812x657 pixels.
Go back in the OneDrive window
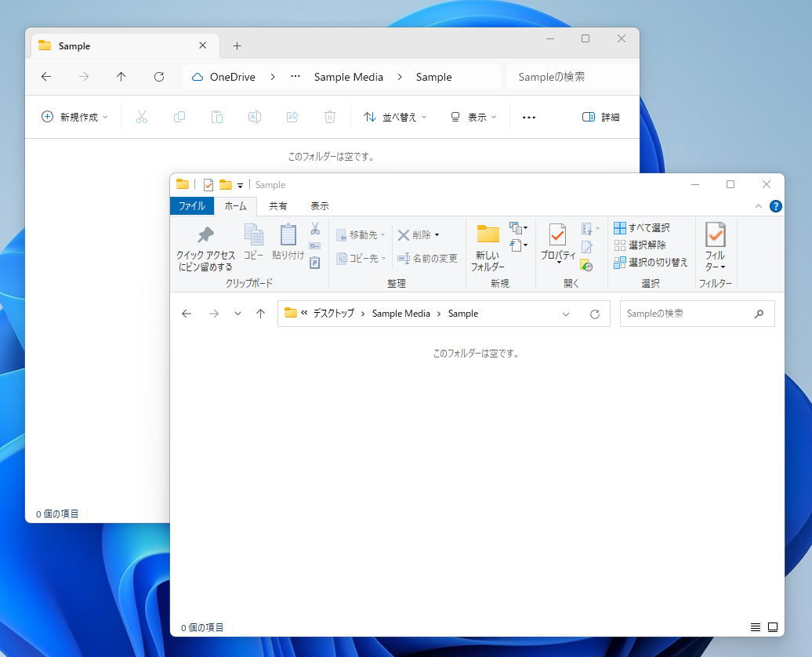click(x=46, y=77)
